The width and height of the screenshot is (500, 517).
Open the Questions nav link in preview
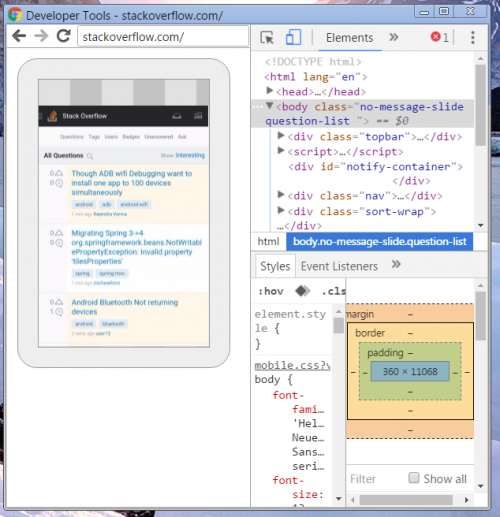pos(72,137)
